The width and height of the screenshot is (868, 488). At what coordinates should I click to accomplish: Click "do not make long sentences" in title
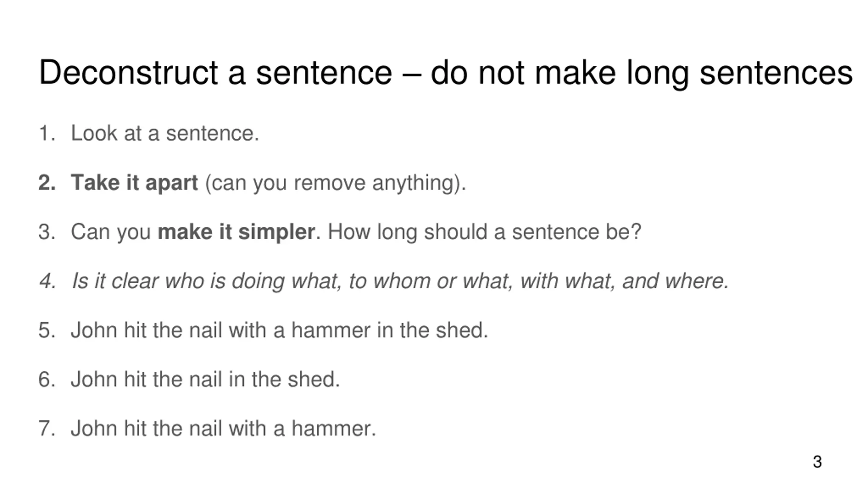pos(641,73)
